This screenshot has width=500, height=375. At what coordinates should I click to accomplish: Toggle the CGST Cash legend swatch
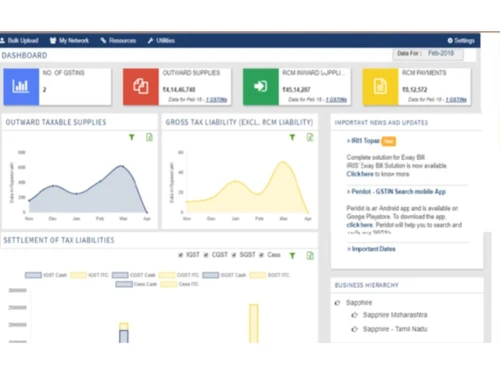click(120, 275)
